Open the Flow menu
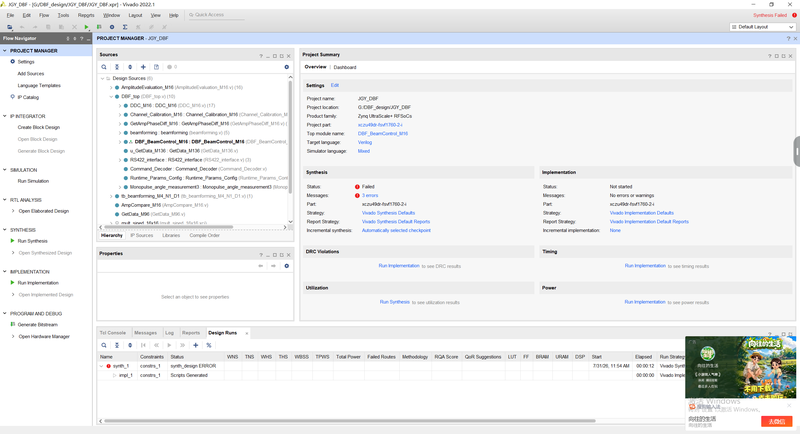800x434 pixels. coord(44,15)
